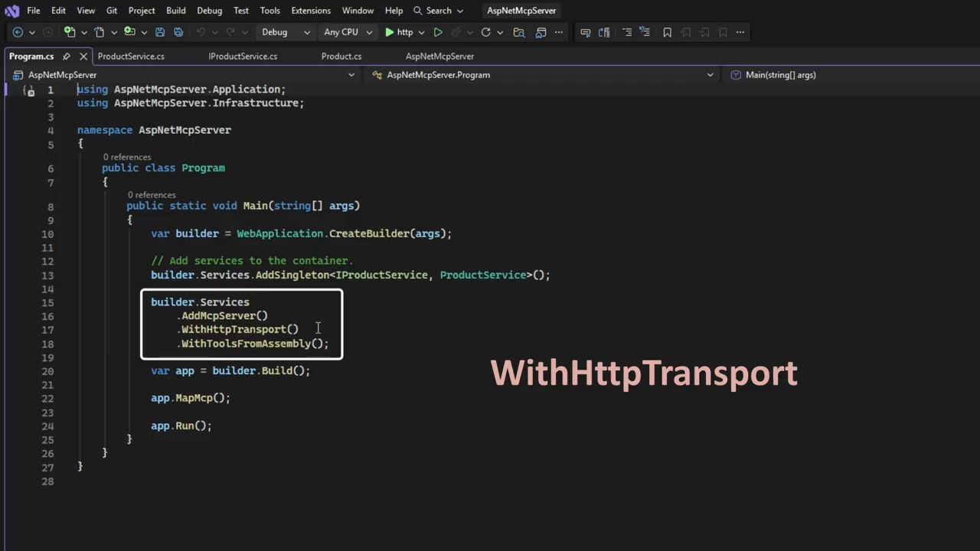The image size is (980, 551).
Task: Click the Restart/refresh circular arrow icon
Action: tap(485, 32)
